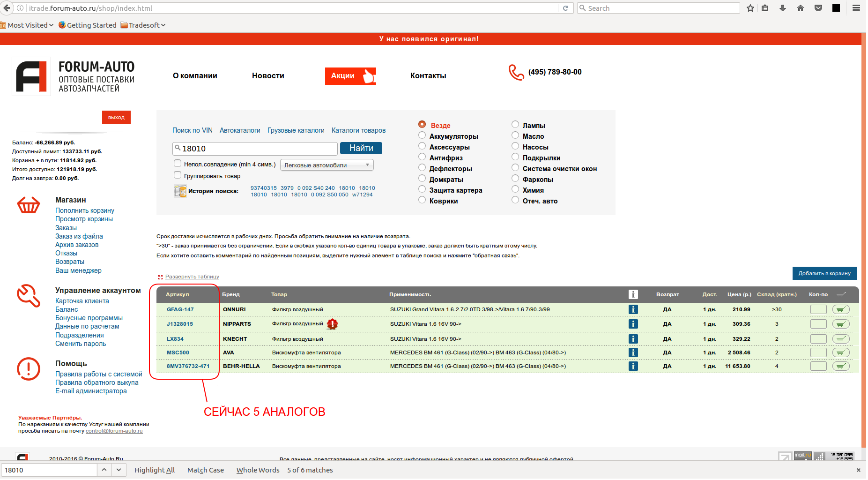Switch to Грузовые каталоги tab
868x480 pixels.
[296, 130]
